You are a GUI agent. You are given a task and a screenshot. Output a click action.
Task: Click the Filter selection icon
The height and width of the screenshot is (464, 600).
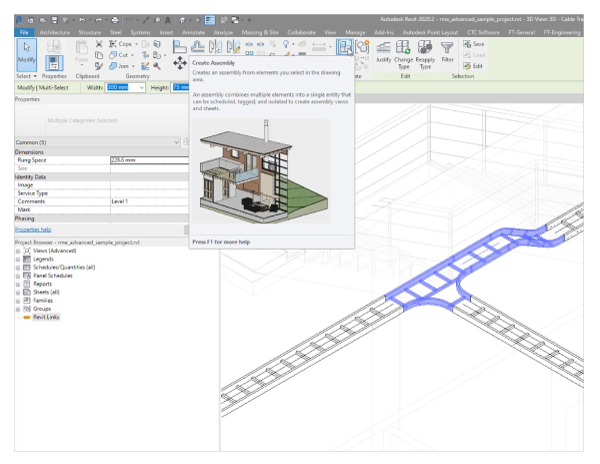tap(447, 52)
